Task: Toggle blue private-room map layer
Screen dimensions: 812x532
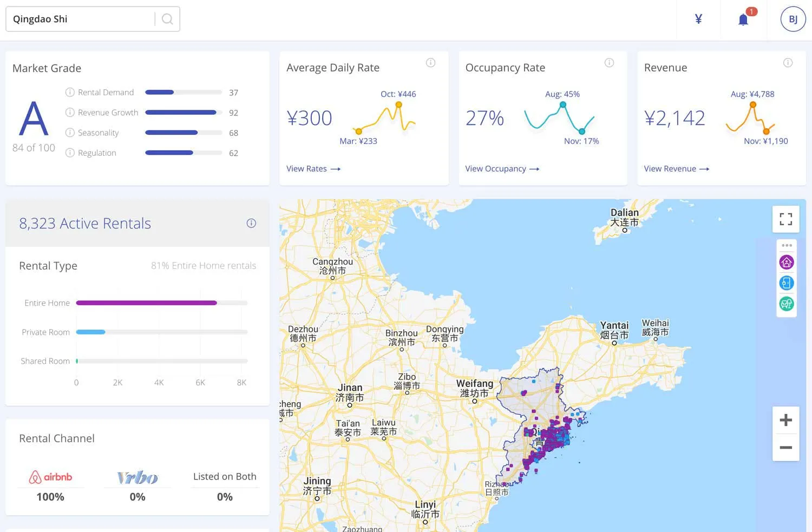Action: tap(787, 283)
